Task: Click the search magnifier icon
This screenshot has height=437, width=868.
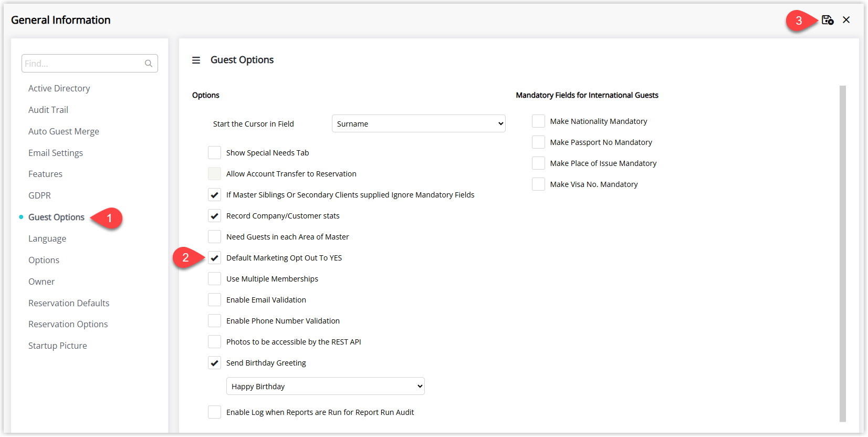Action: [x=149, y=64]
